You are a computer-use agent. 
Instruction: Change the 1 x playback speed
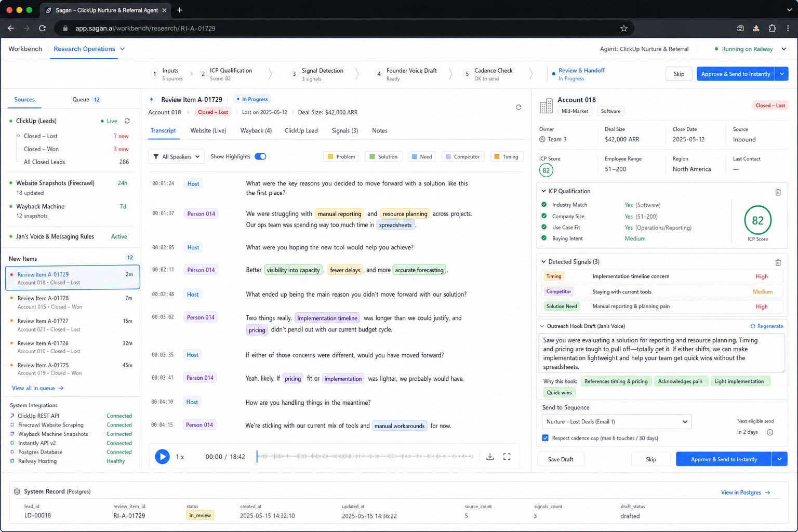click(180, 457)
